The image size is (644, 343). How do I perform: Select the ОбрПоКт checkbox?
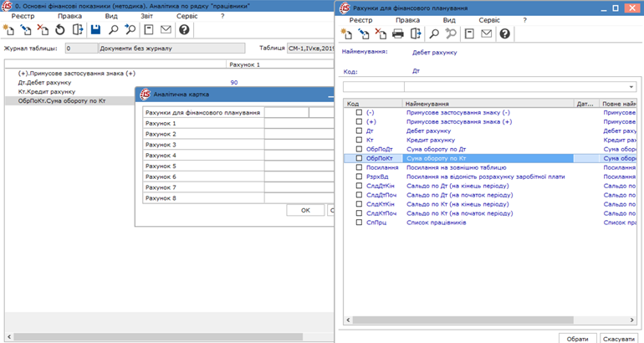click(x=359, y=158)
